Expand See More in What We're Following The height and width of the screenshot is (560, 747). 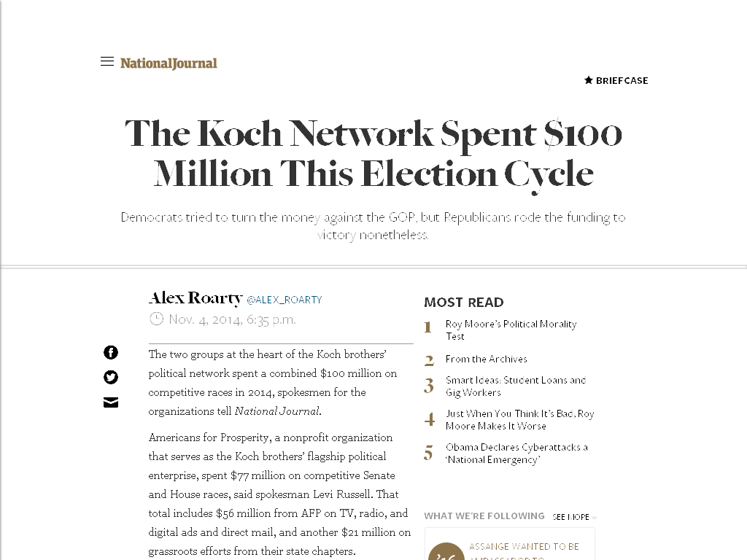point(573,517)
